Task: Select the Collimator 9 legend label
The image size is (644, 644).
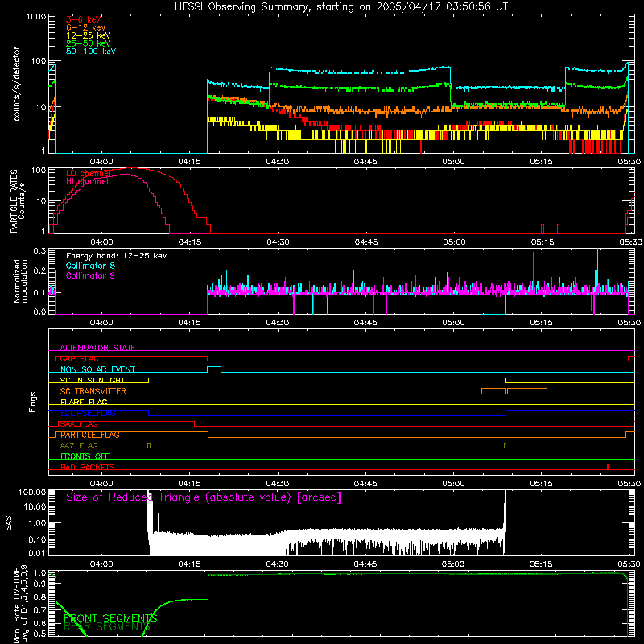Action: [x=90, y=275]
